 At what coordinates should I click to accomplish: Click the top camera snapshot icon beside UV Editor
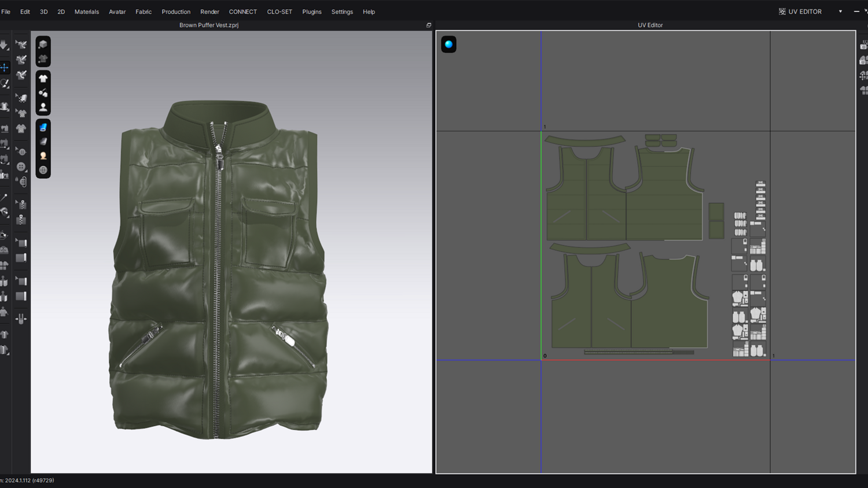(x=863, y=45)
